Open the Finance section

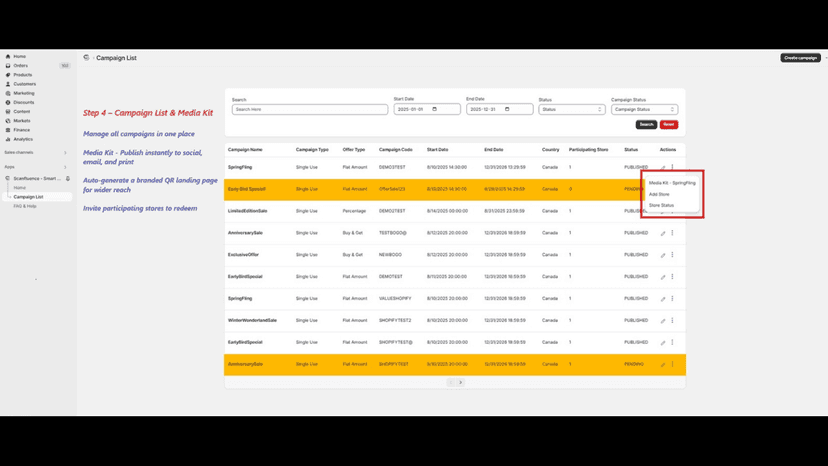22,130
